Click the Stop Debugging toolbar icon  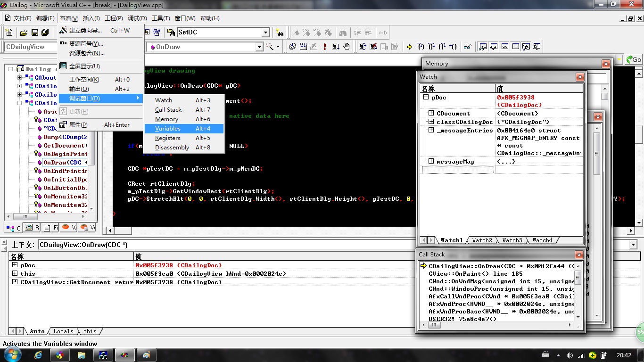click(x=373, y=47)
